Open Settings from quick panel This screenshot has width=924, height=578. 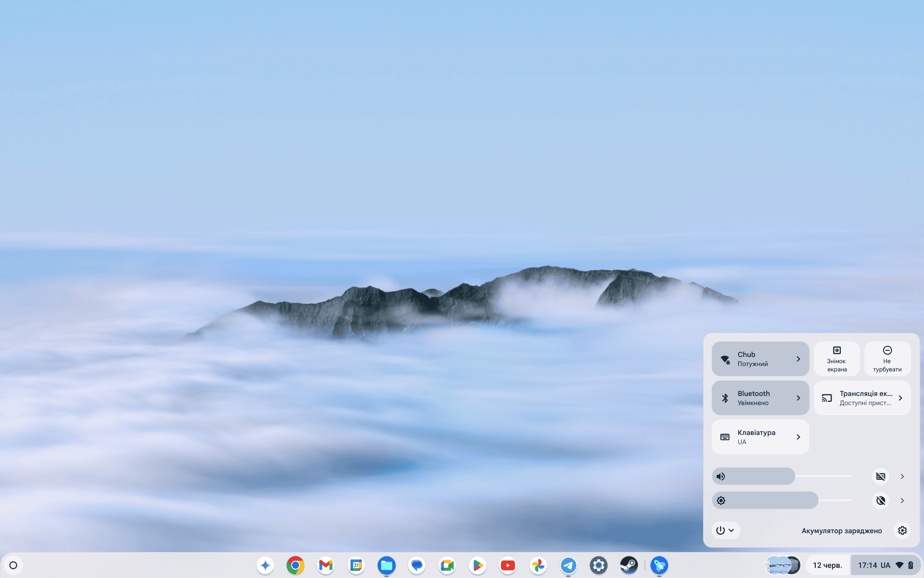902,531
